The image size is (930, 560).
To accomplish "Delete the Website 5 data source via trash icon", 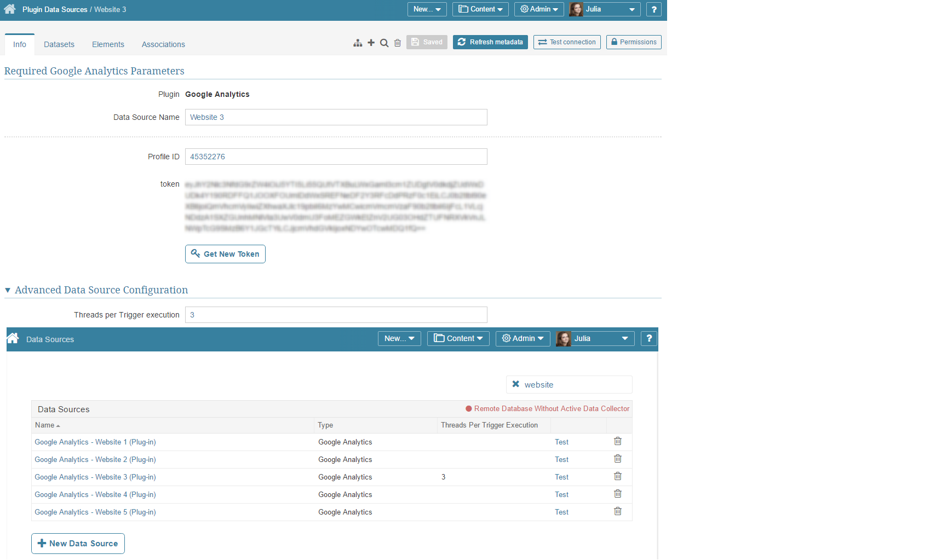I will coord(618,511).
